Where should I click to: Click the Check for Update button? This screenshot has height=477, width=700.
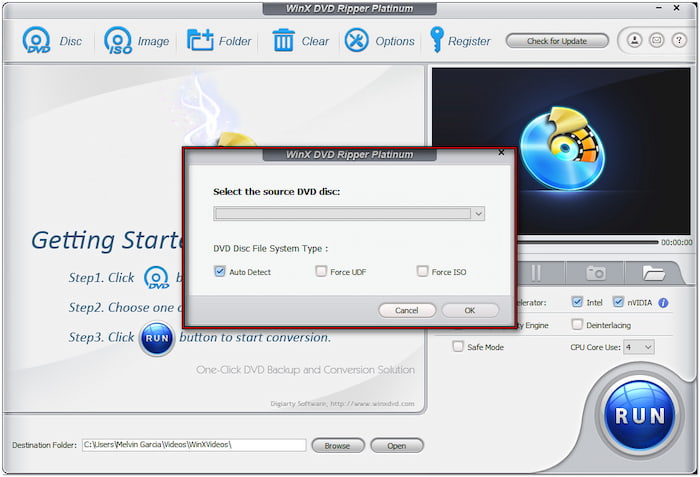point(557,41)
